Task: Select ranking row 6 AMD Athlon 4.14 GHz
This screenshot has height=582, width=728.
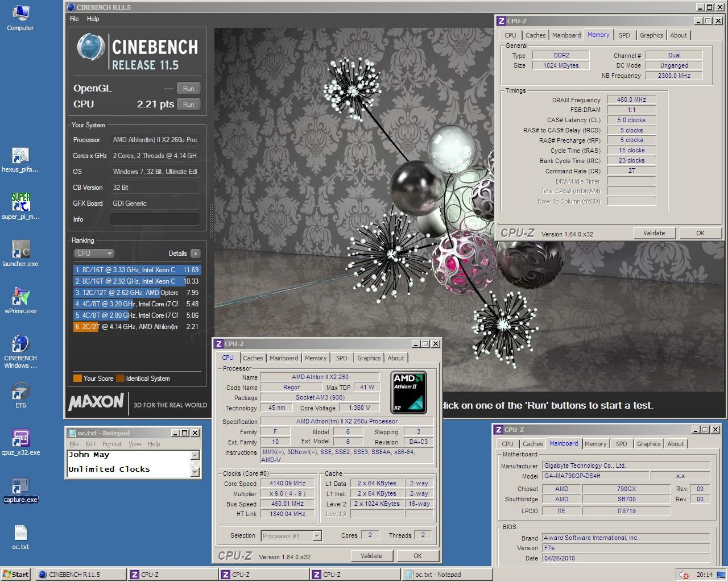Action: click(136, 327)
